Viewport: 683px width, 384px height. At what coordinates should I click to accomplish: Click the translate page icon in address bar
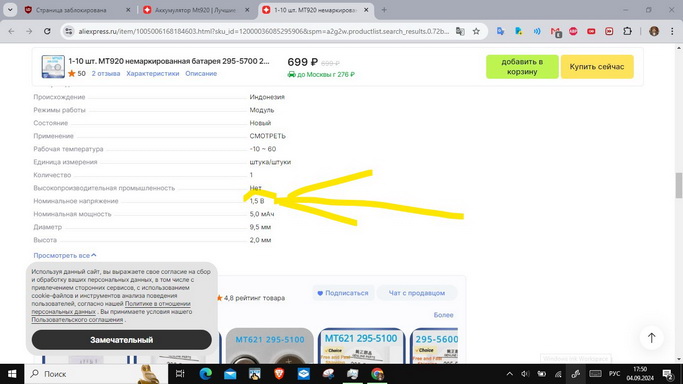(x=460, y=31)
